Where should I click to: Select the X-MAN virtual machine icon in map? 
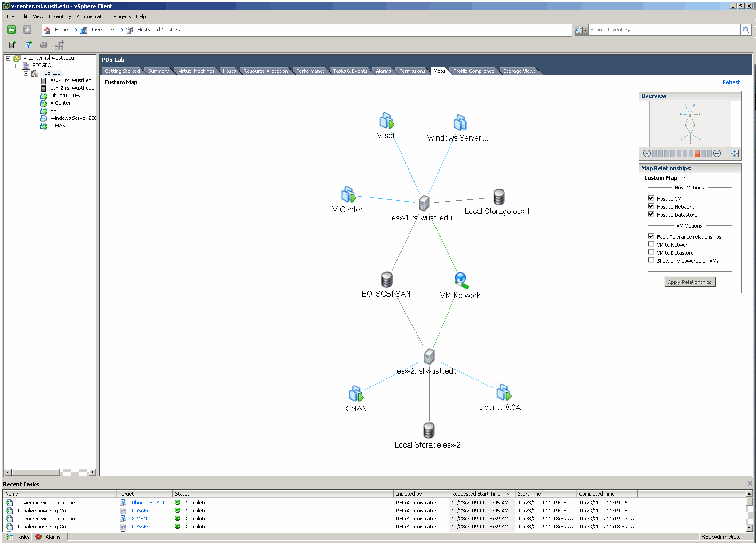pyautogui.click(x=356, y=394)
